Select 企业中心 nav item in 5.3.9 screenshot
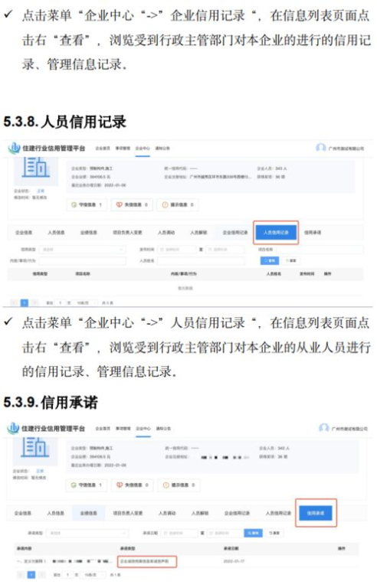The height and width of the screenshot is (588, 377). tap(143, 428)
